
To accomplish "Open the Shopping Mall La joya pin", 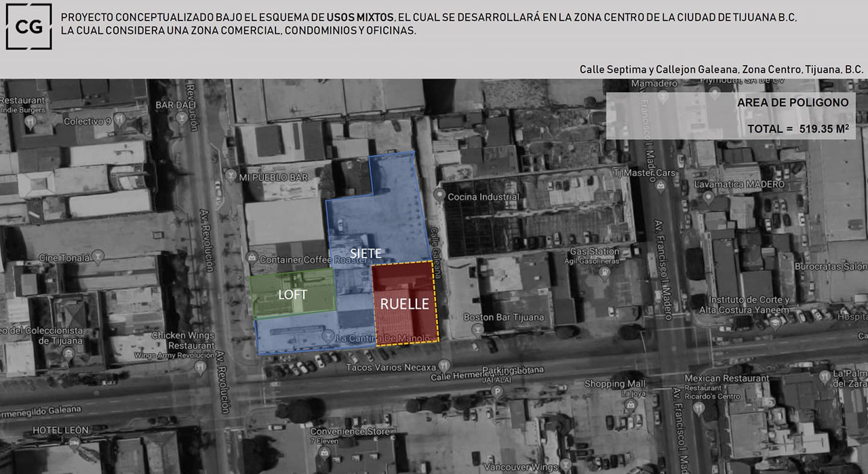I will point(631,406).
